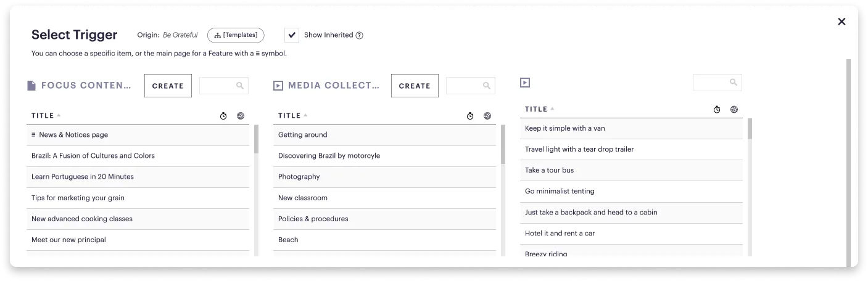Select Go minimalist tenting
The image size is (868, 281).
coord(631,192)
